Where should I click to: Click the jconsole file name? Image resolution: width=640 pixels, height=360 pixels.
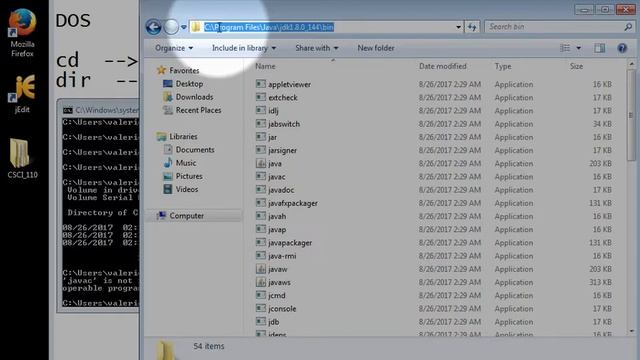point(282,309)
